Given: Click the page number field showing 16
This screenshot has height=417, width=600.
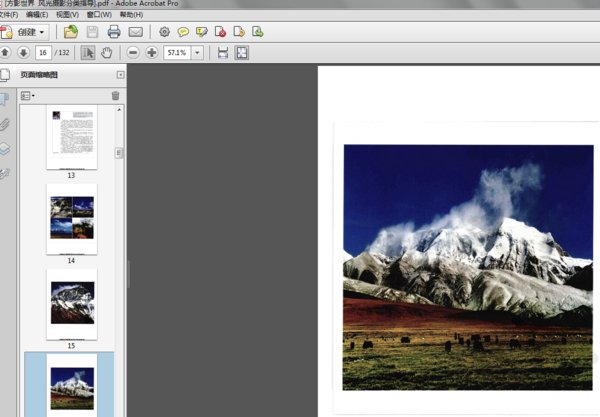Looking at the screenshot, I should pos(43,52).
